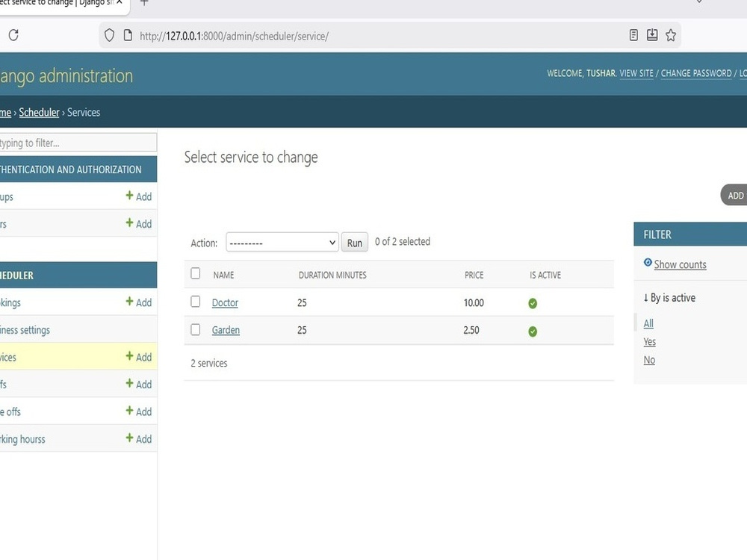Click green active icon in Garden row
Screen dimensions: 747x560
coord(533,332)
